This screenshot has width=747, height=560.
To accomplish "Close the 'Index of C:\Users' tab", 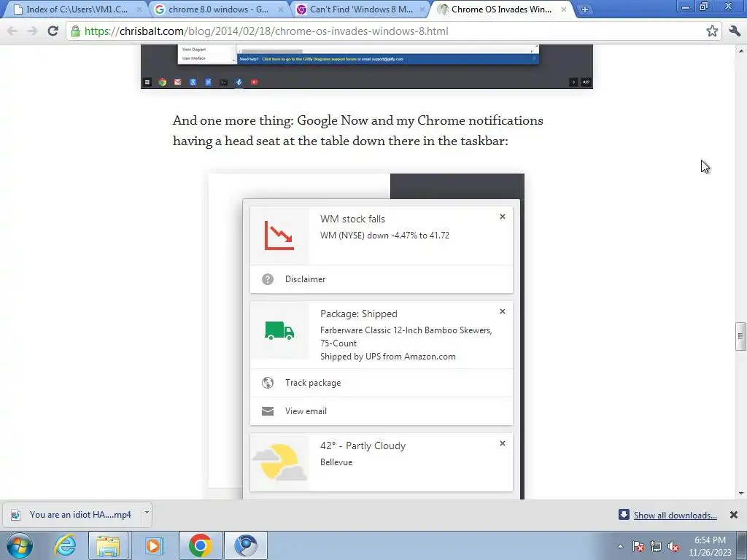I will click(139, 9).
